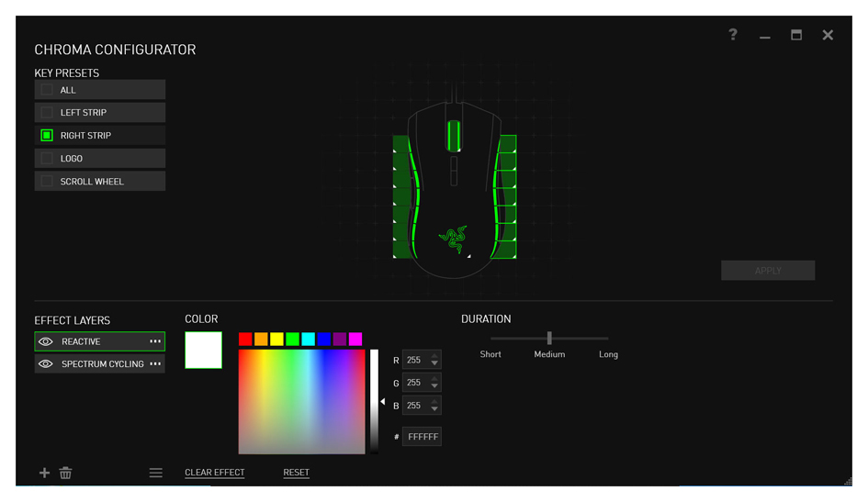Select the mouse scroll wheel lighting zone

(454, 136)
